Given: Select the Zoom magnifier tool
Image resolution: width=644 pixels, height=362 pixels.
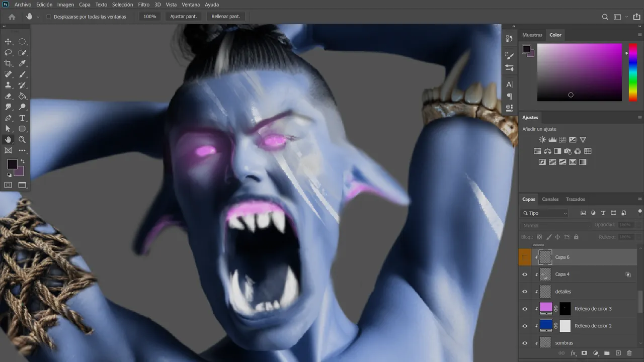Looking at the screenshot, I should point(22,140).
